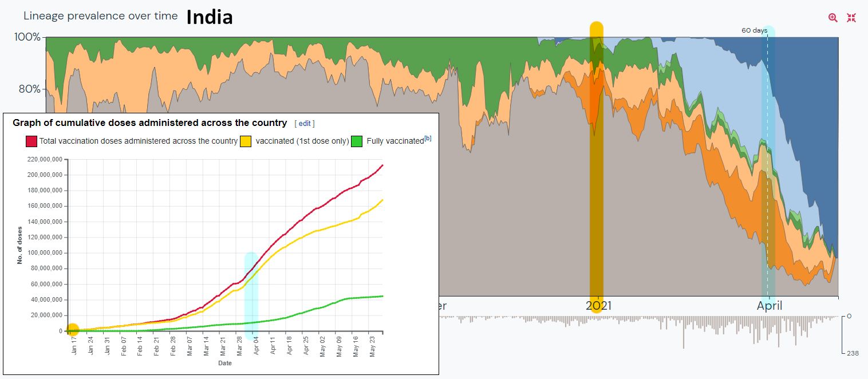Click the 2021 label on the timeline axis
The width and height of the screenshot is (868, 379).
[598, 306]
